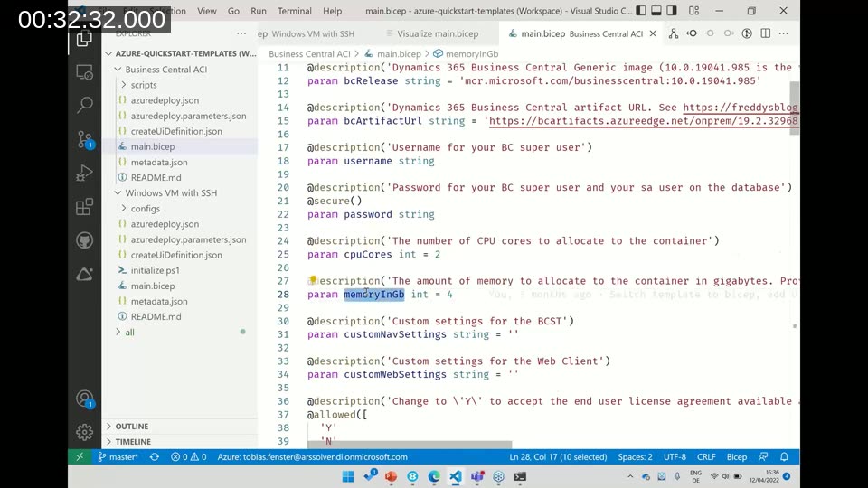Open the Help menu
Screen dimensions: 868x488
(x=332, y=11)
